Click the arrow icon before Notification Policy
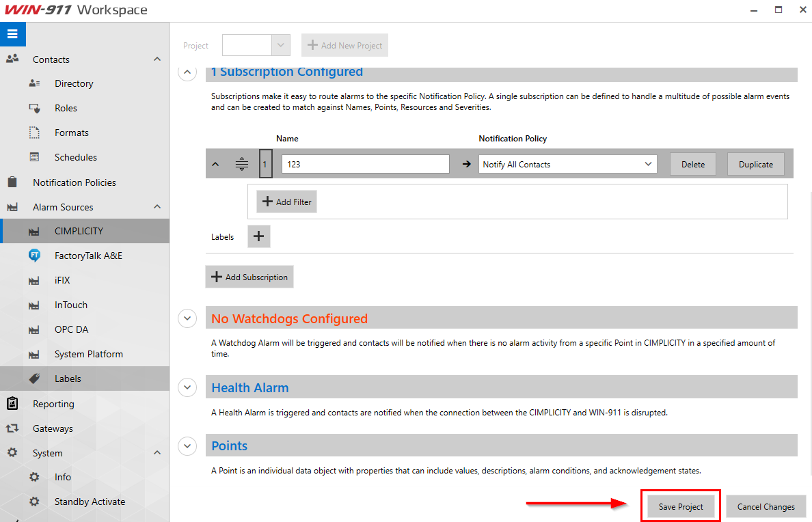812x522 pixels. (467, 164)
